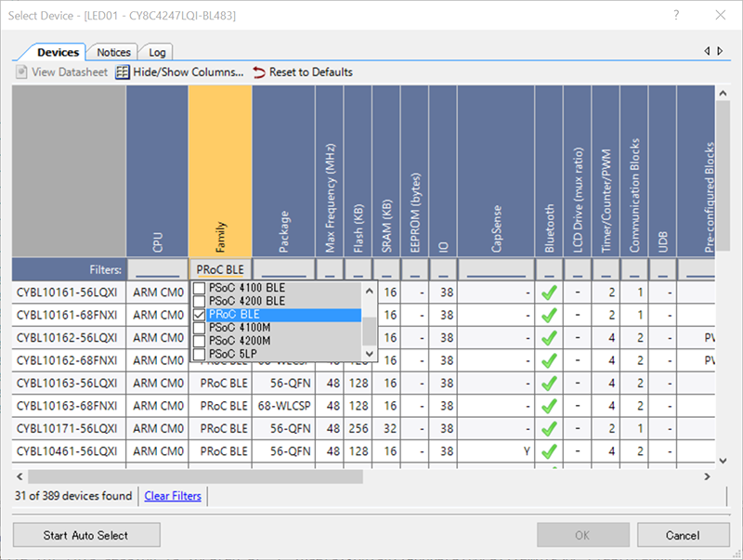The height and width of the screenshot is (560, 743).
Task: Select device CYBL10163-68FNXI
Action: pos(67,407)
